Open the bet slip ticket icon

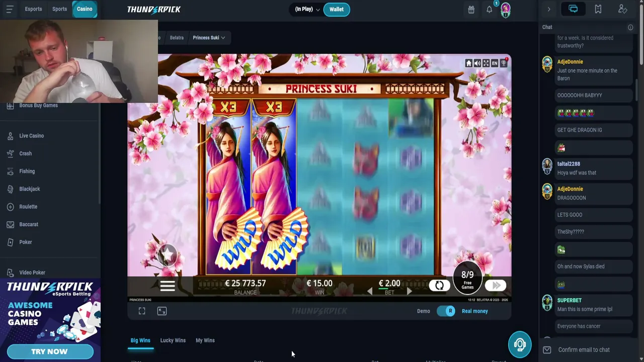click(598, 9)
